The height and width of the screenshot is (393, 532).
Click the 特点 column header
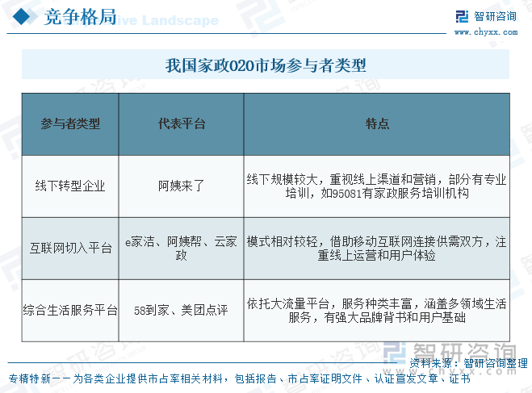click(x=377, y=123)
